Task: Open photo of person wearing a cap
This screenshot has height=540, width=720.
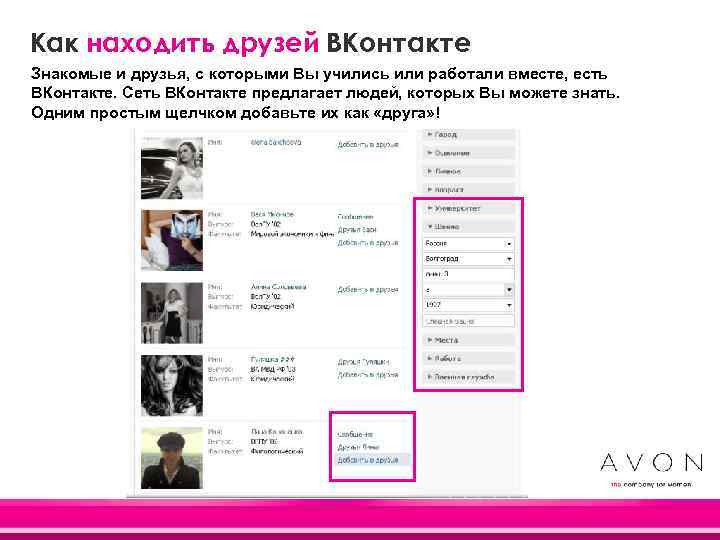Action: tap(172, 458)
